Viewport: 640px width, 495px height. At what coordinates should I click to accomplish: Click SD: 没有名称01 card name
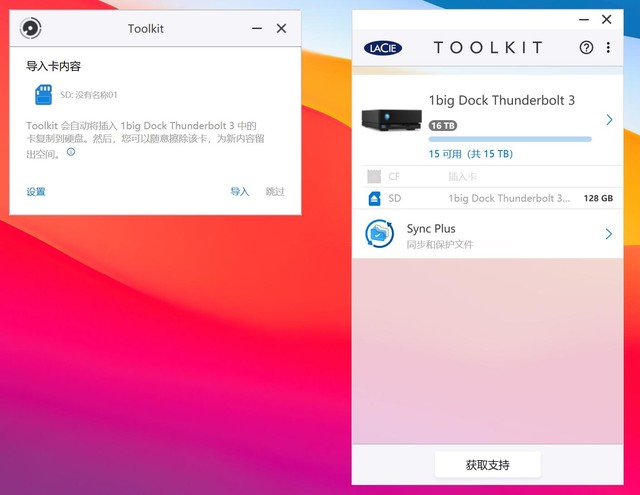(89, 95)
